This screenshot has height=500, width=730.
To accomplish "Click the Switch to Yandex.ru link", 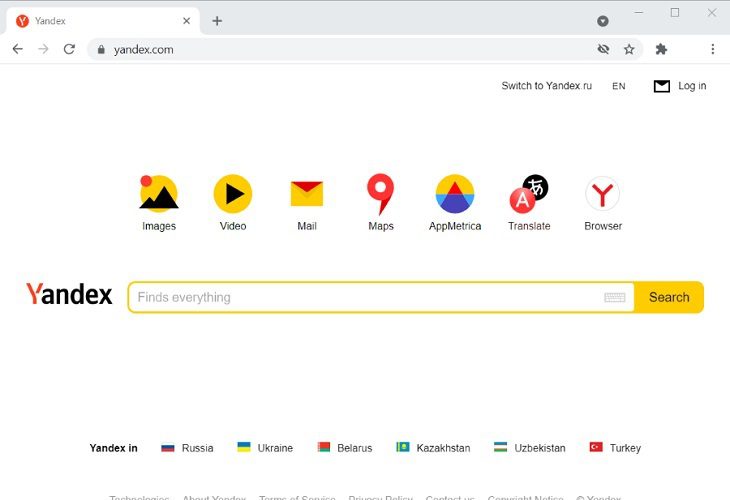I will click(x=547, y=86).
